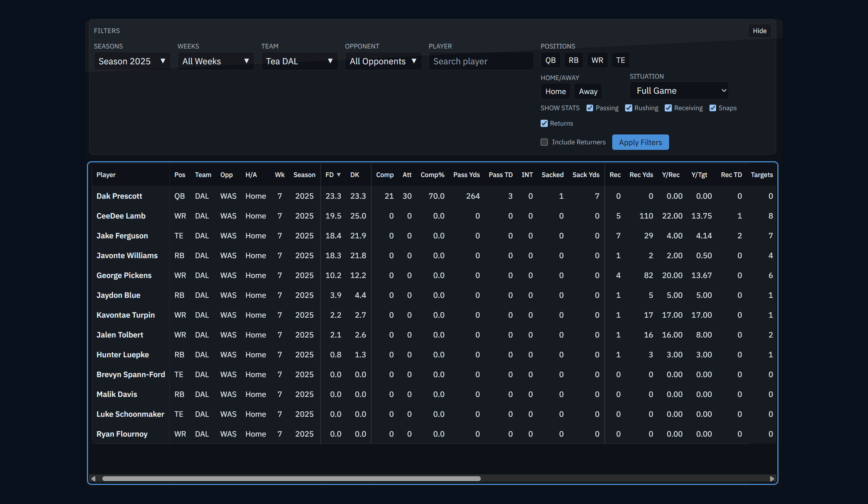The width and height of the screenshot is (868, 504).
Task: Select the Malik Davis player name
Action: pos(117,394)
